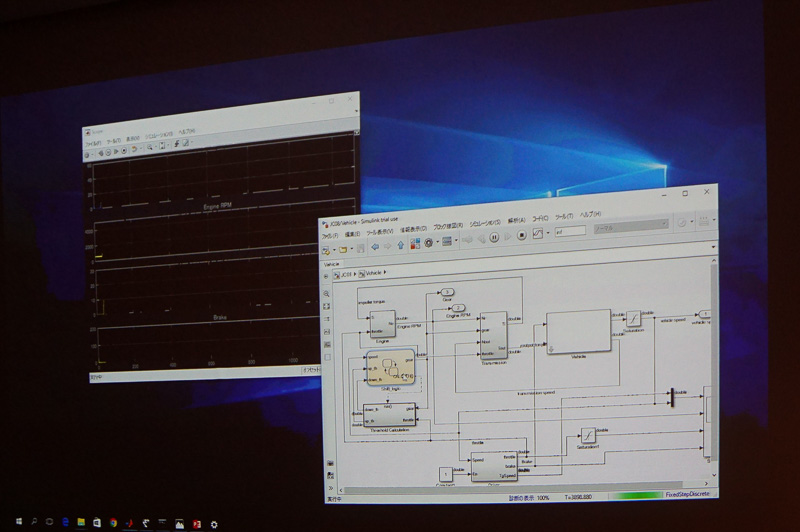Open Google Chrome from the taskbar
800x532 pixels.
pyautogui.click(x=113, y=523)
